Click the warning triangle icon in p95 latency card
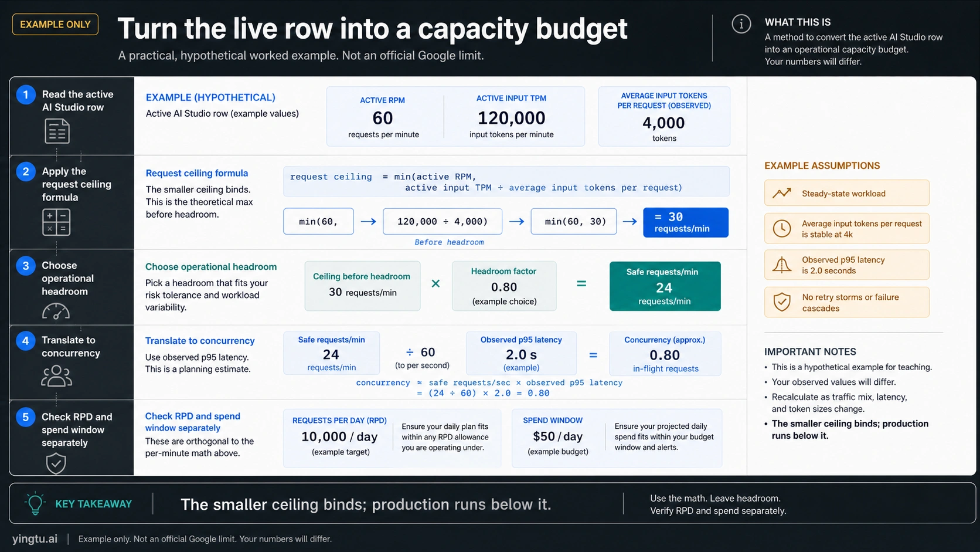 [782, 265]
